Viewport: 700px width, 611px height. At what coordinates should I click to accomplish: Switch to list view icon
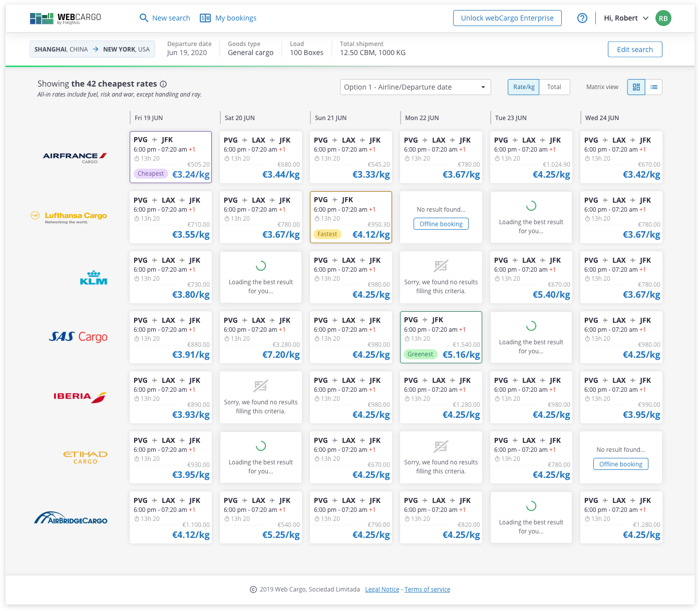(653, 87)
